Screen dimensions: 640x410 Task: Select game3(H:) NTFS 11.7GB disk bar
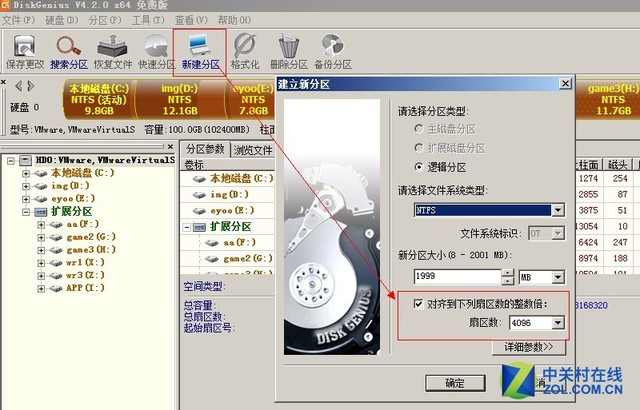[609, 99]
